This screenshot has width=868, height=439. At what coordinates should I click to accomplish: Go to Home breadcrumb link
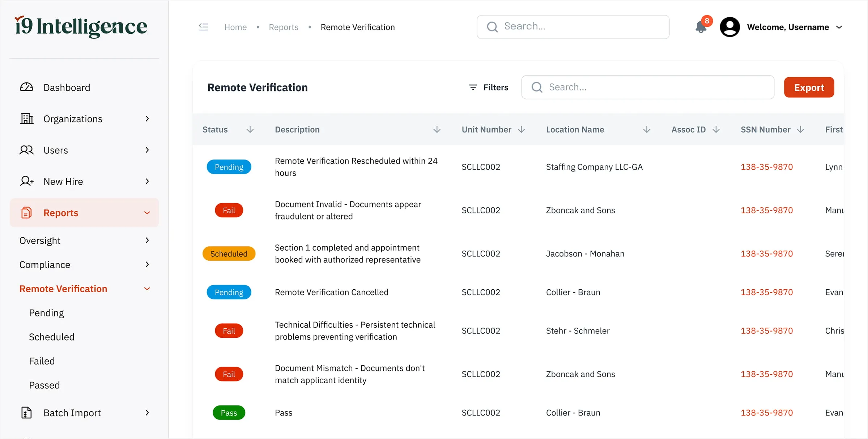point(235,27)
